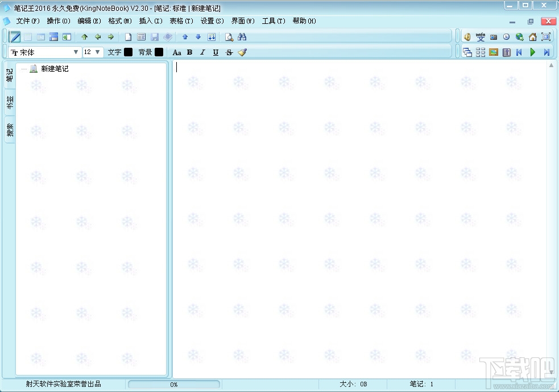Click the 0% progress bar in status bar

point(174,384)
